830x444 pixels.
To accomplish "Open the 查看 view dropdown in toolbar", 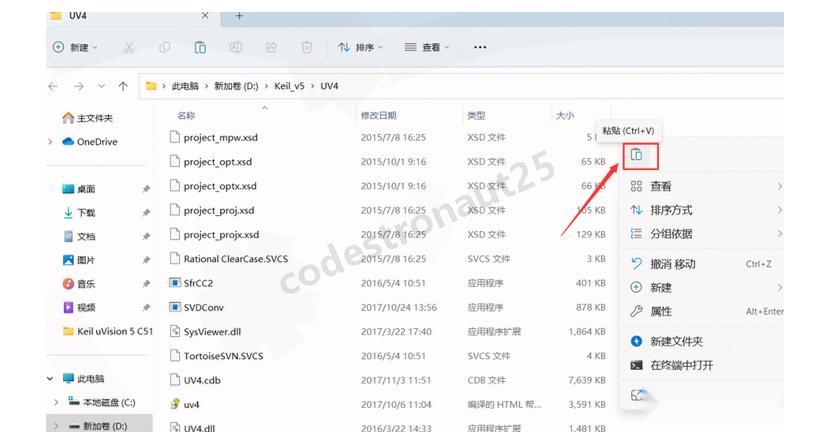I will pos(427,48).
